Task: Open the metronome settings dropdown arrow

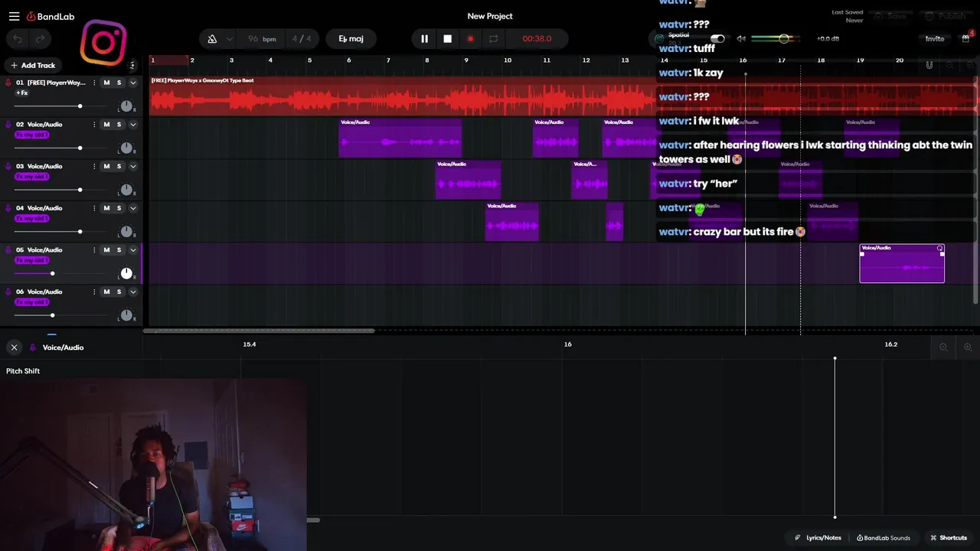Action: [x=229, y=39]
